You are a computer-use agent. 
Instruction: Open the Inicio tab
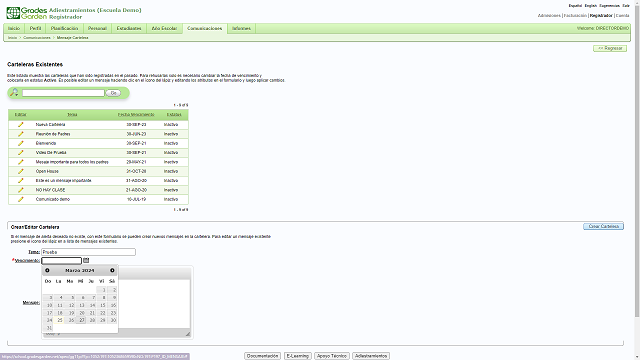[14, 29]
